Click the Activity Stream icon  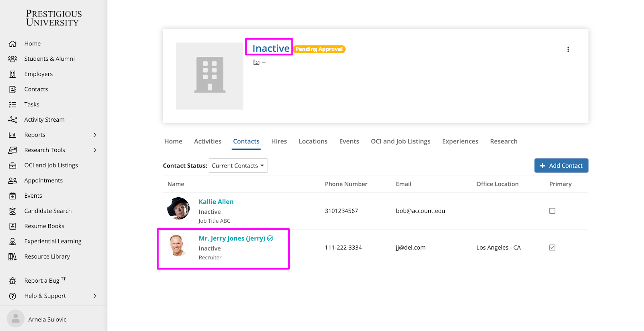click(x=12, y=120)
